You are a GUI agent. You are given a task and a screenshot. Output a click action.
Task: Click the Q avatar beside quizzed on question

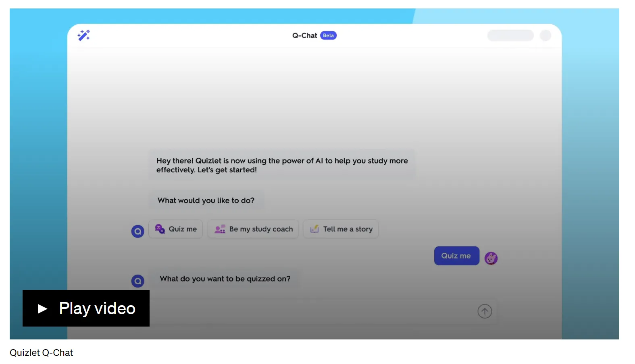pyautogui.click(x=138, y=281)
